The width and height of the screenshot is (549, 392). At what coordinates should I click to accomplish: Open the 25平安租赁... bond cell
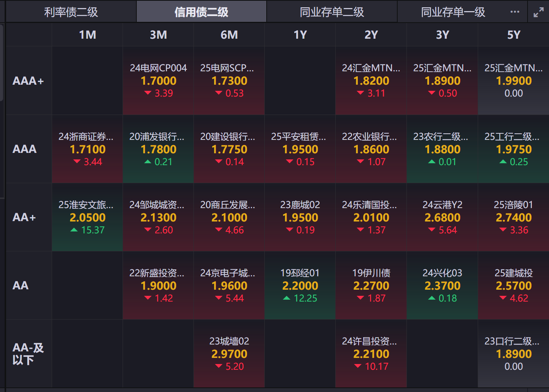click(300, 149)
